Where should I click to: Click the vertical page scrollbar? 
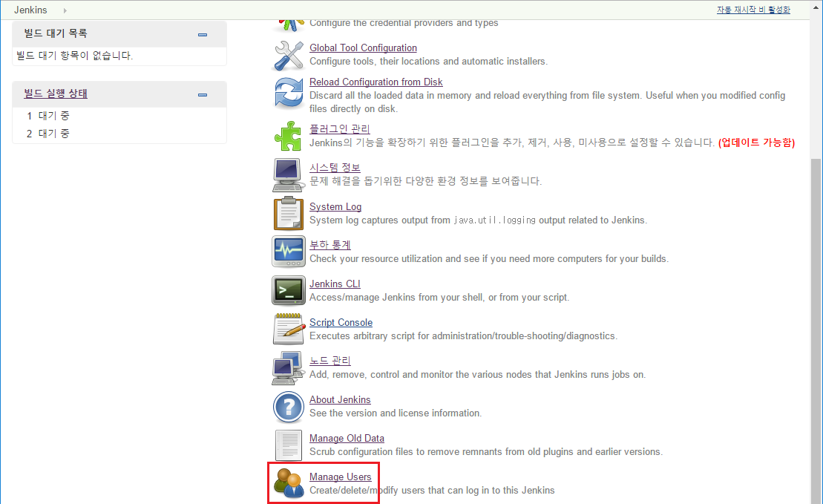(x=816, y=331)
